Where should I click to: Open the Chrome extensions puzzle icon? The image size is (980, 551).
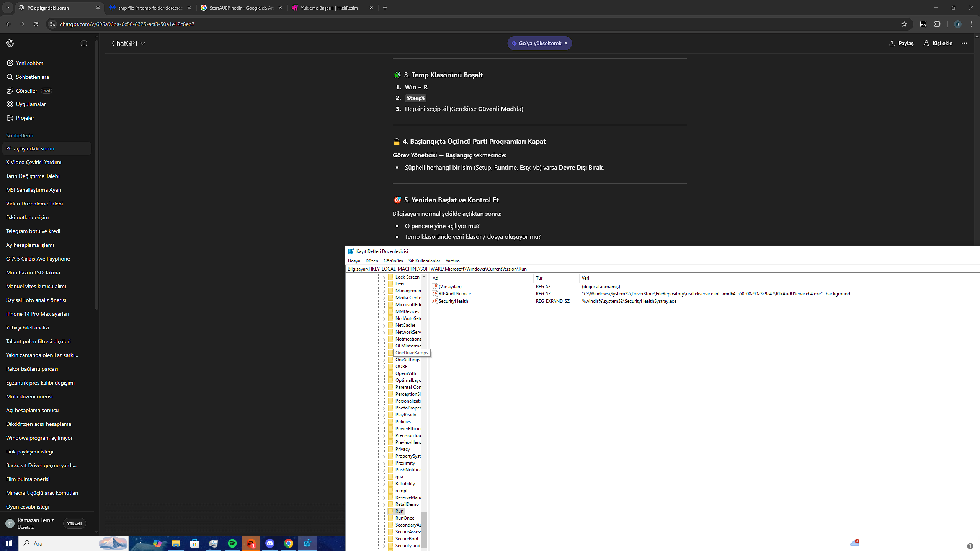[x=937, y=24]
